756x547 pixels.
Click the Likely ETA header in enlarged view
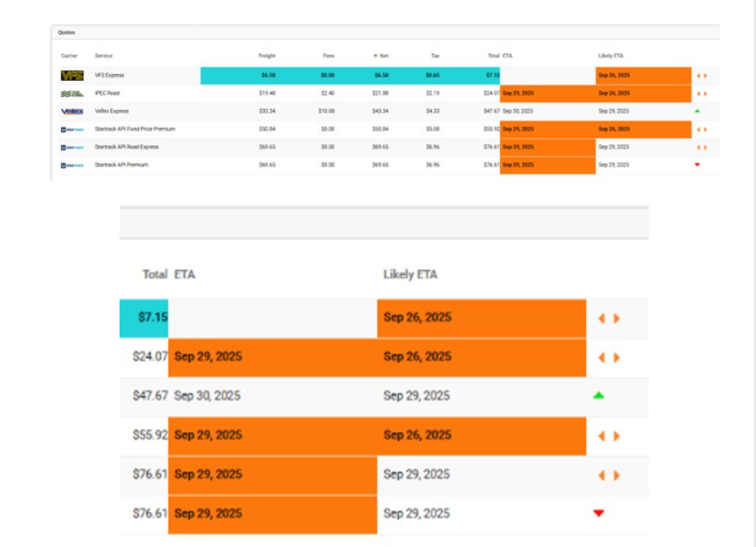pos(410,274)
